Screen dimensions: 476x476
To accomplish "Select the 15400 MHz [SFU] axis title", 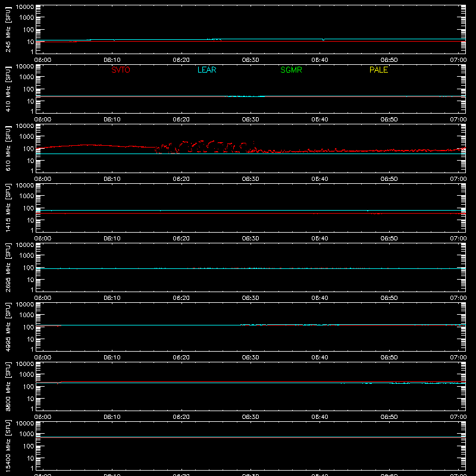I will (8, 446).
